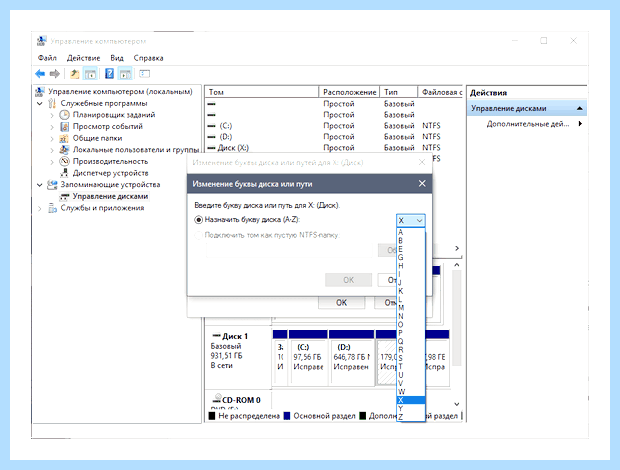Screen dimensions: 620x470
Task: Select the Диск (X:) volume row
Action: [x=333, y=148]
